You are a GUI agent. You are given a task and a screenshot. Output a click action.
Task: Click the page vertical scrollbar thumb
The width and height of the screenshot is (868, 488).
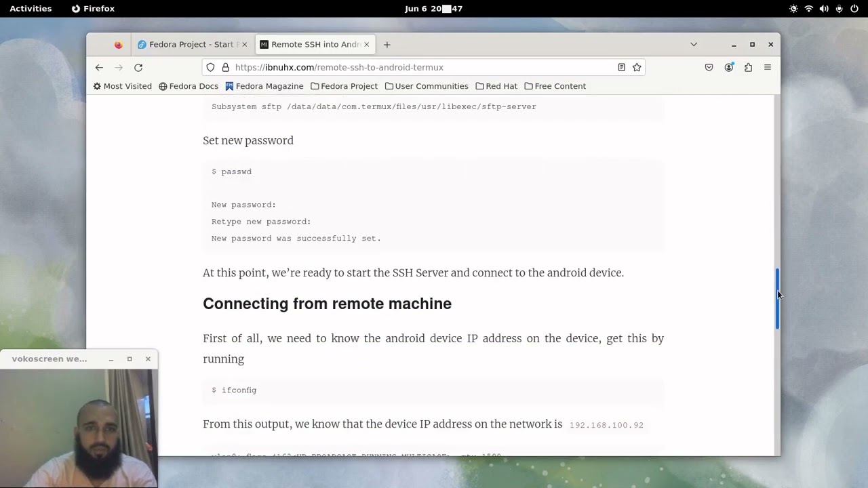(777, 298)
